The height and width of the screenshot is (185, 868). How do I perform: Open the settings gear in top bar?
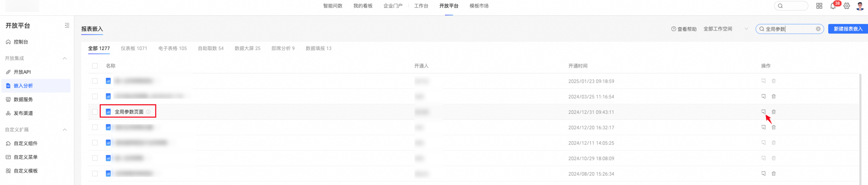point(846,6)
